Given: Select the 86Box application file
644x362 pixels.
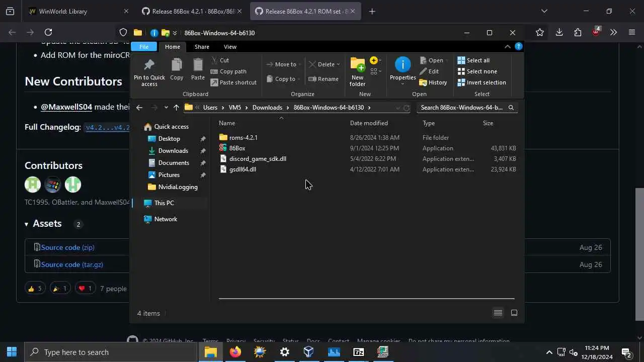Looking at the screenshot, I should pyautogui.click(x=237, y=148).
